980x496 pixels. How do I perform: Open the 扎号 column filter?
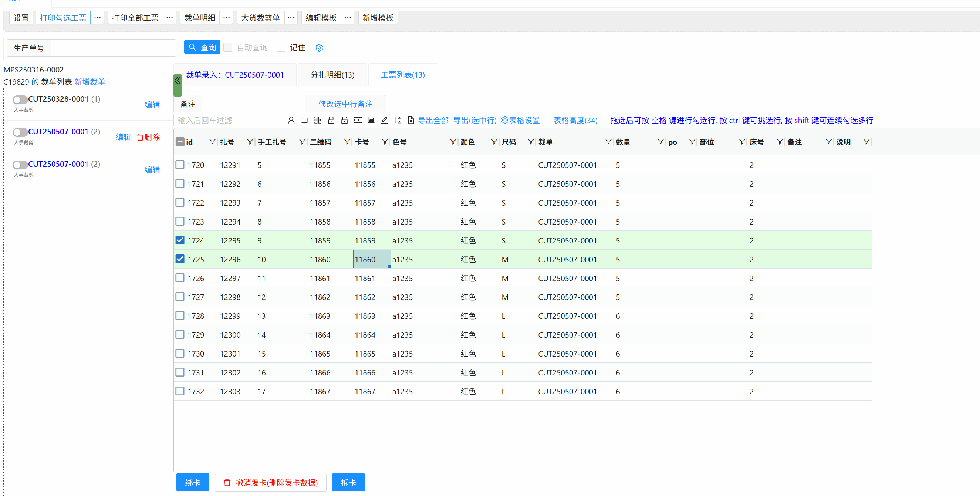click(250, 142)
